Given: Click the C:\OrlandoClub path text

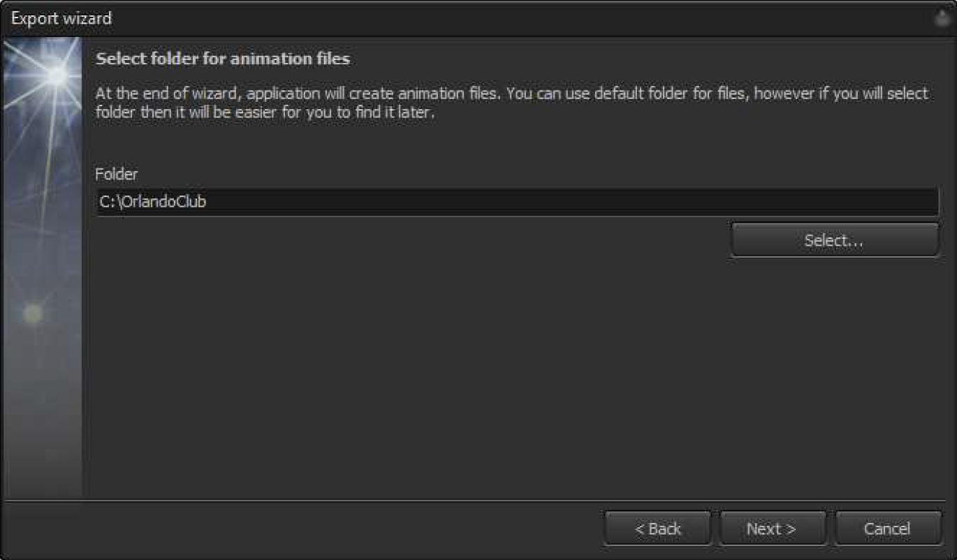Looking at the screenshot, I should point(153,202).
